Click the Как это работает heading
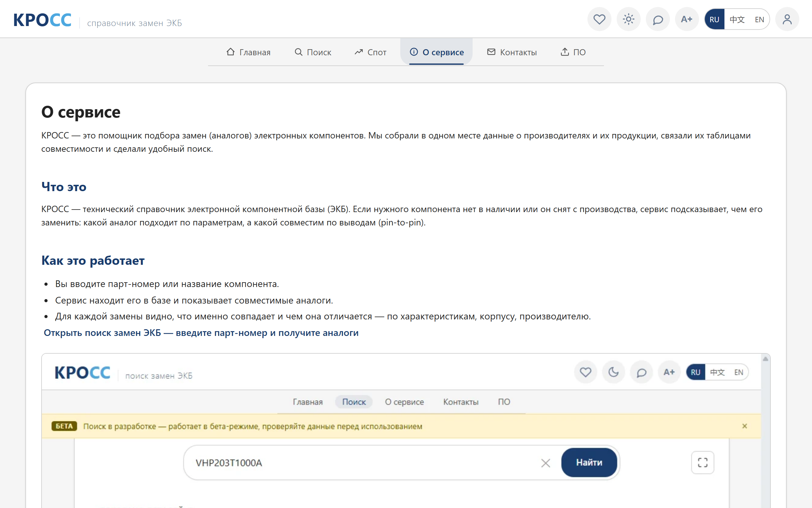Screen dimensions: 812x508 coord(93,260)
